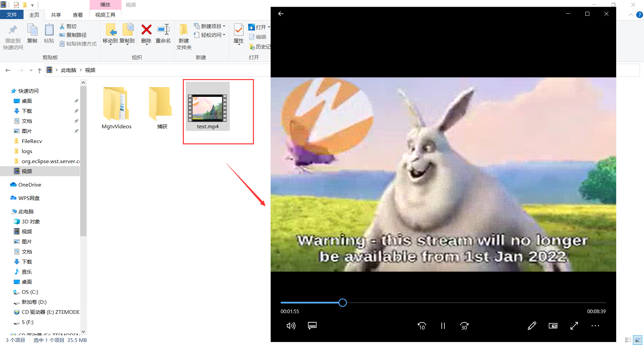Viewport: 644px width, 345px height.
Task: Collapse the ribbon with chevron
Action: tap(631, 15)
